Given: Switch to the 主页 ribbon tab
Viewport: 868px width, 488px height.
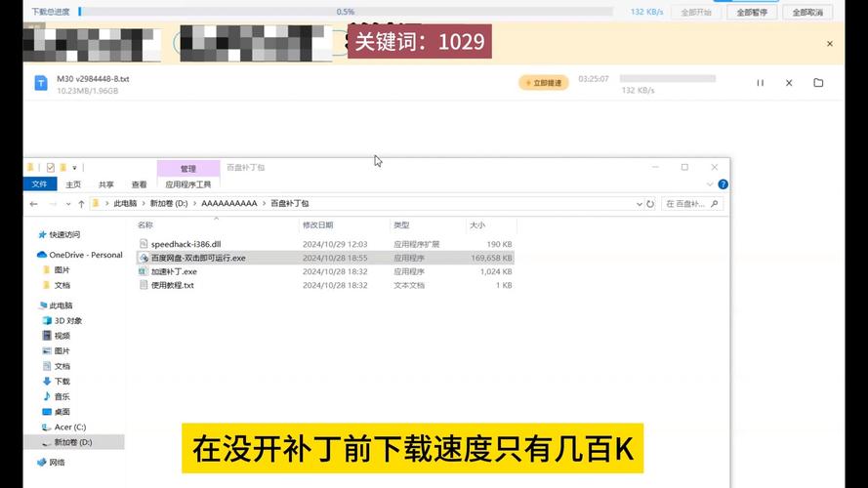Looking at the screenshot, I should [73, 184].
